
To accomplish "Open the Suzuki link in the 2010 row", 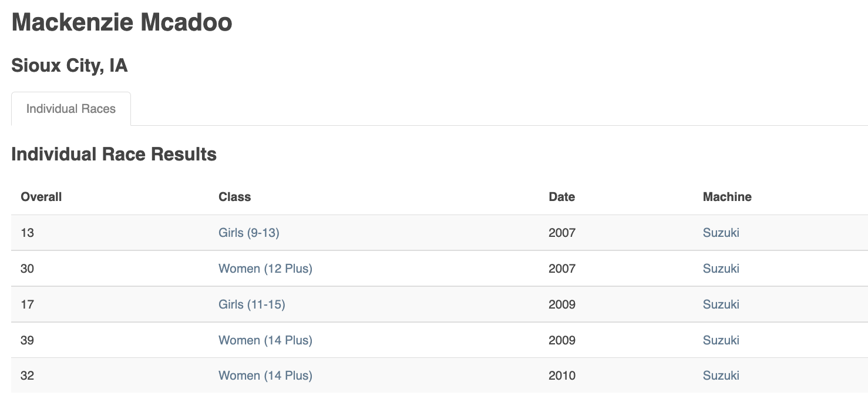I will tap(721, 376).
